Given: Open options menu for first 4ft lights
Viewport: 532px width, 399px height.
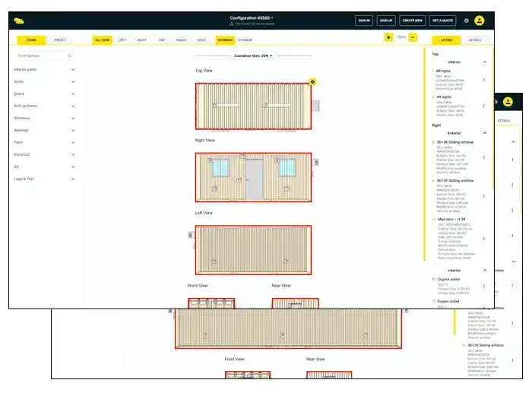Looking at the screenshot, I should pos(484,80).
